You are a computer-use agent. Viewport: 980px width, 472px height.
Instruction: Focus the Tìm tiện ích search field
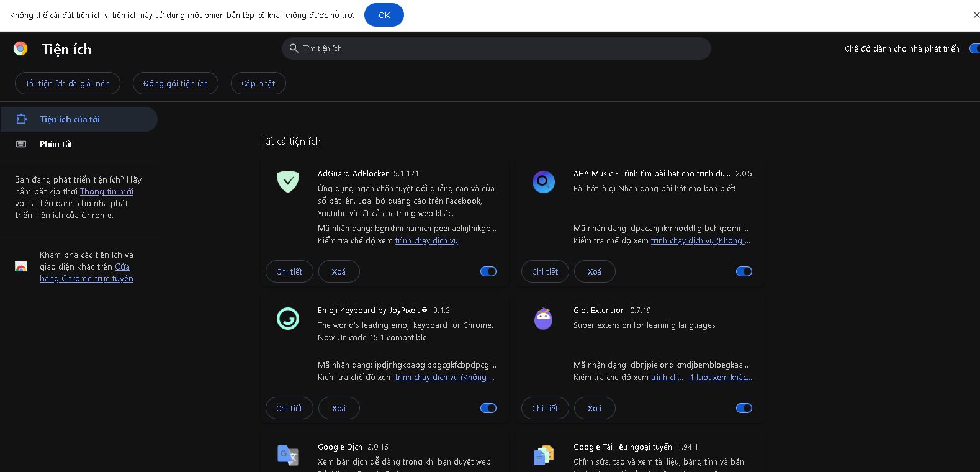click(497, 48)
